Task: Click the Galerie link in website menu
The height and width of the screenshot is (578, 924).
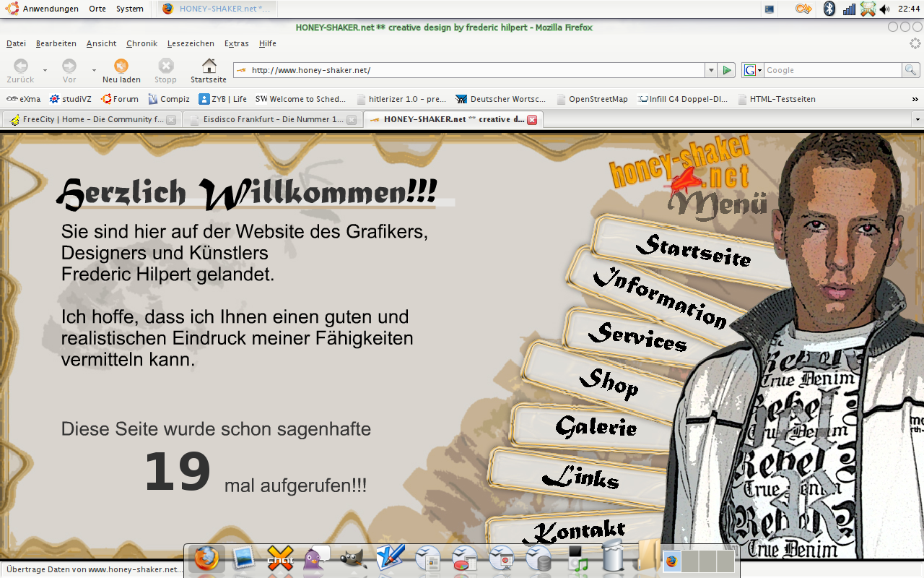Action: click(x=596, y=427)
